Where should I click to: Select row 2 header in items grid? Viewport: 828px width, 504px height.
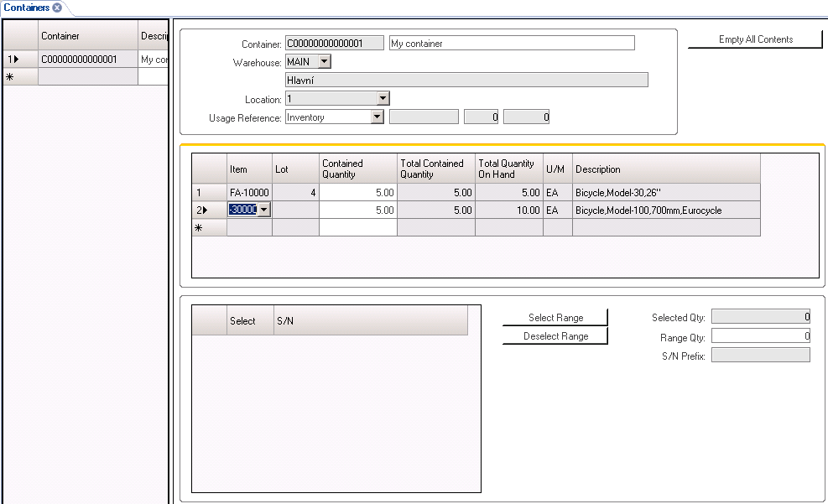(x=210, y=210)
